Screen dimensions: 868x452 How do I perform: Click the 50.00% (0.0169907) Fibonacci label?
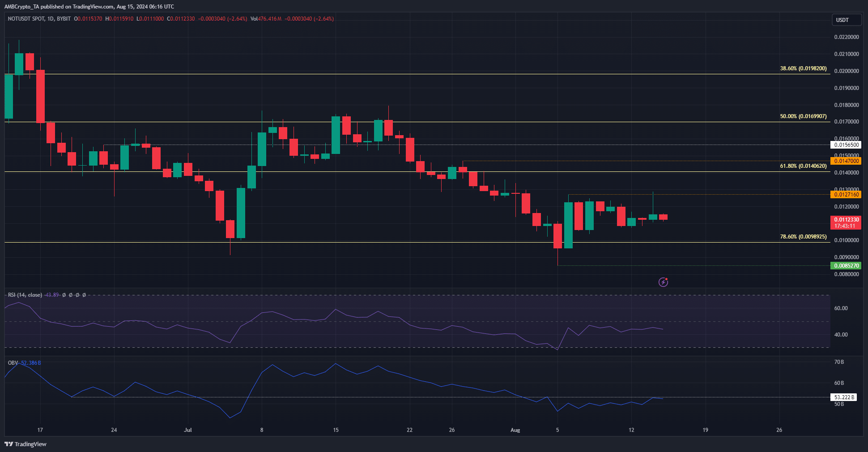[x=803, y=116]
